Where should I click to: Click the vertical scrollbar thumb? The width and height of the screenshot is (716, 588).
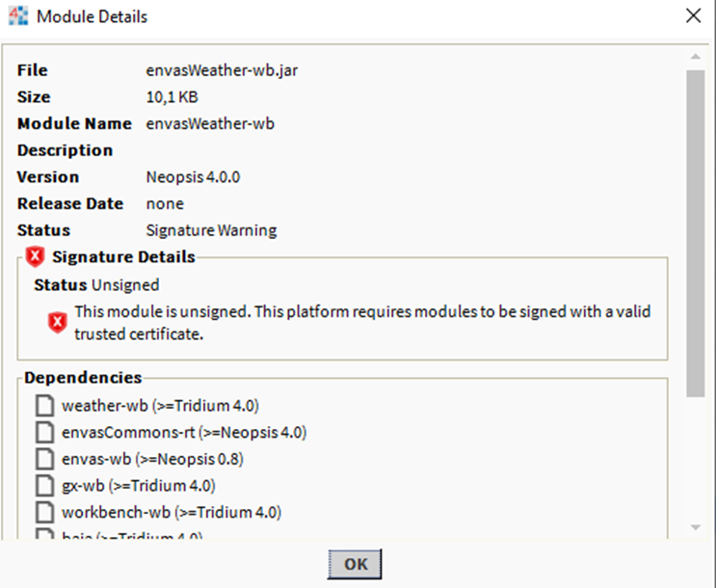click(x=696, y=233)
